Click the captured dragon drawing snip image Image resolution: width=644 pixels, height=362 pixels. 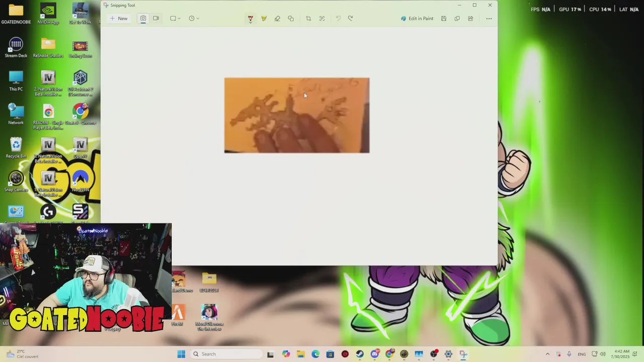pyautogui.click(x=297, y=115)
